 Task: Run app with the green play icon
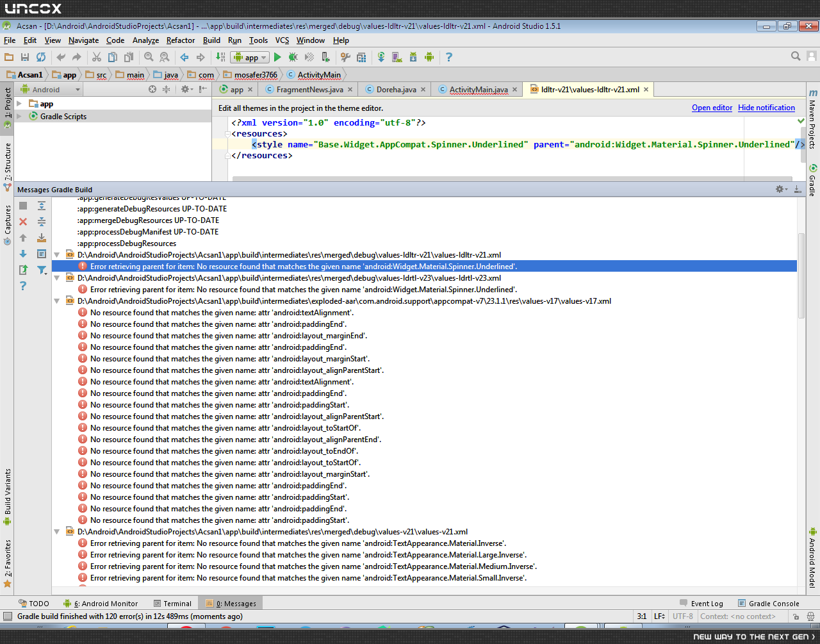(277, 57)
